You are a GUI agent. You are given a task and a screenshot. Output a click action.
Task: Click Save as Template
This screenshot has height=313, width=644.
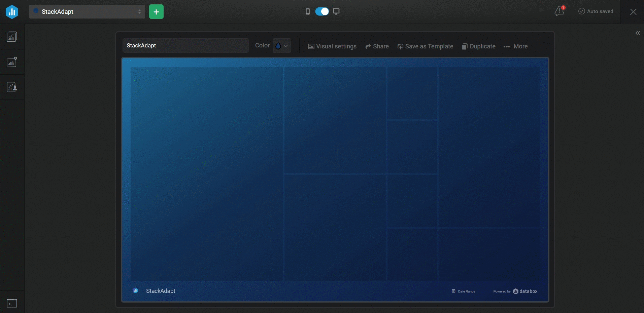(x=425, y=46)
